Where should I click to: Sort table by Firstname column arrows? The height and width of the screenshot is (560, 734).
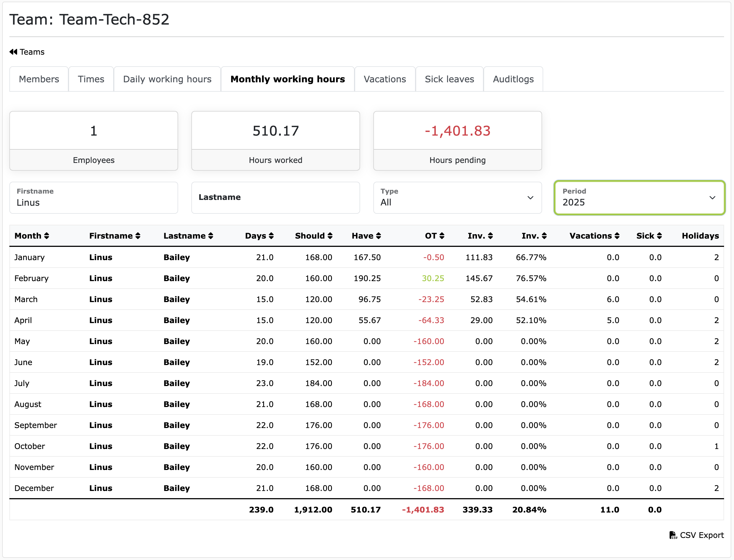(138, 236)
